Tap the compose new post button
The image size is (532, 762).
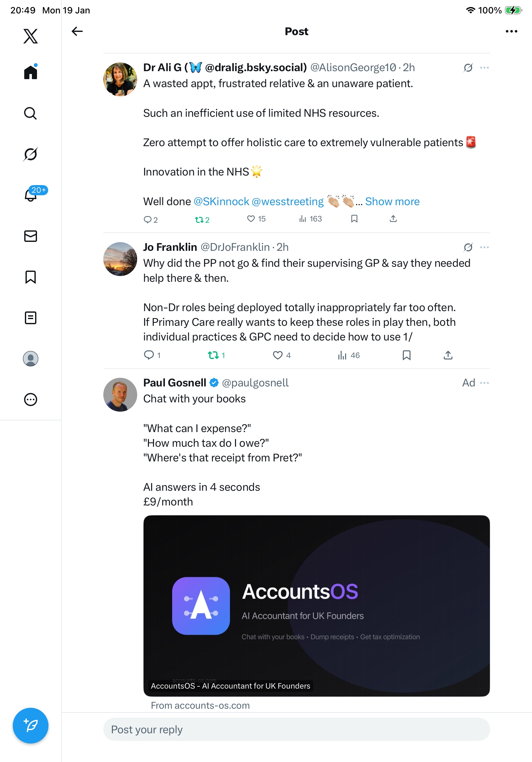[x=31, y=725]
